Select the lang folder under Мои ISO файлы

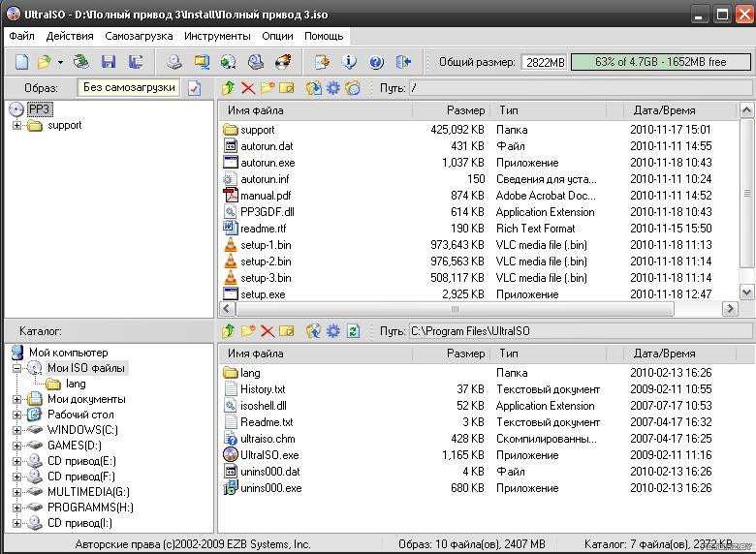point(76,384)
